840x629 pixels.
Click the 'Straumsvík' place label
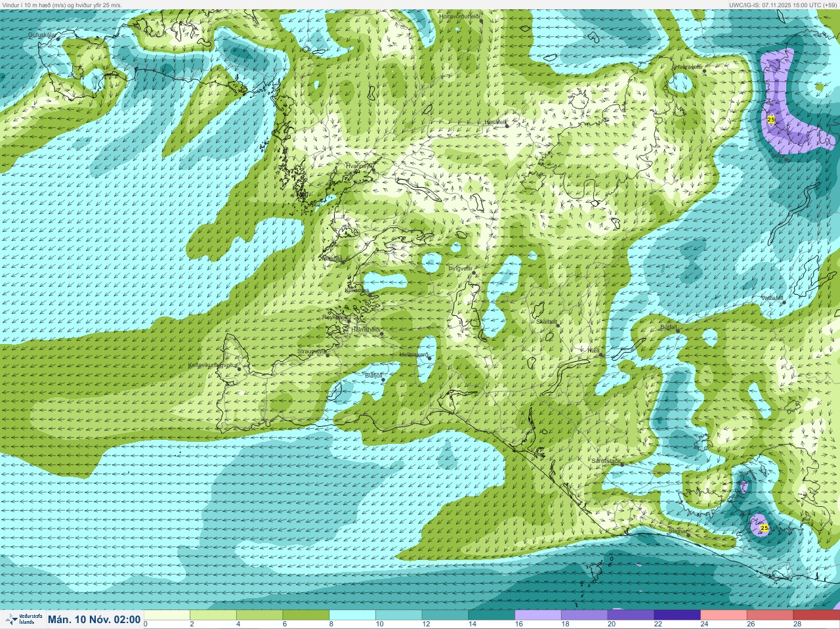312,351
